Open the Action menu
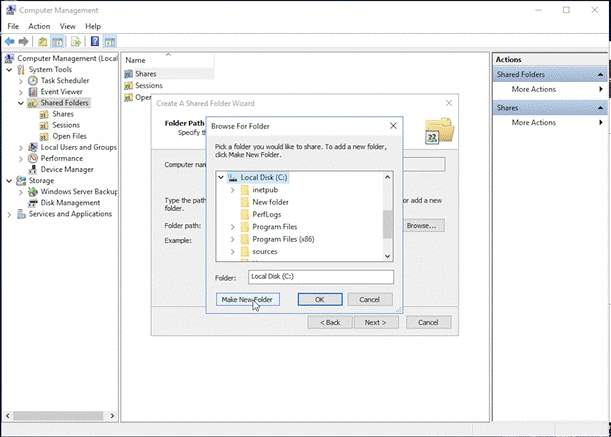The height and width of the screenshot is (437, 611). pyautogui.click(x=39, y=26)
